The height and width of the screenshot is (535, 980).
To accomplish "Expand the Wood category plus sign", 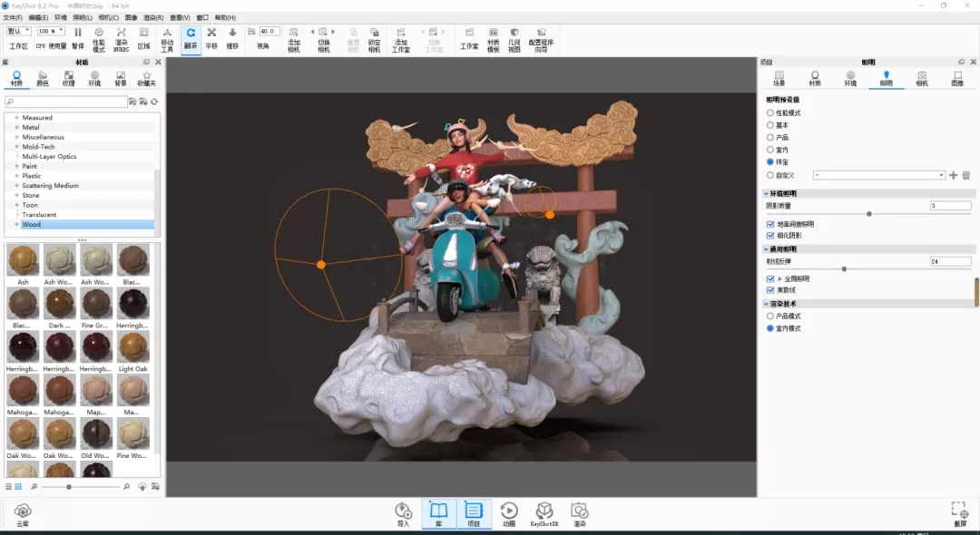I will pyautogui.click(x=17, y=225).
